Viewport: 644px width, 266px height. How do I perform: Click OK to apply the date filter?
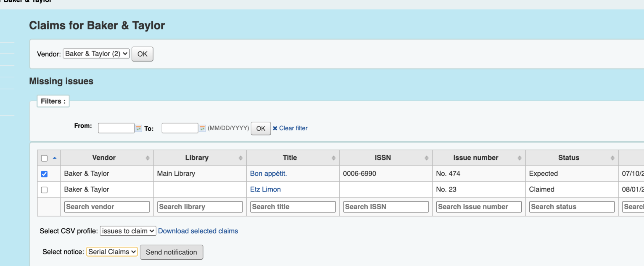[261, 128]
